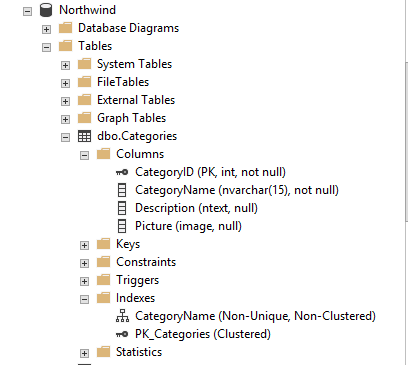
Task: Click the dbo.Categories table grid icon
Action: point(84,136)
